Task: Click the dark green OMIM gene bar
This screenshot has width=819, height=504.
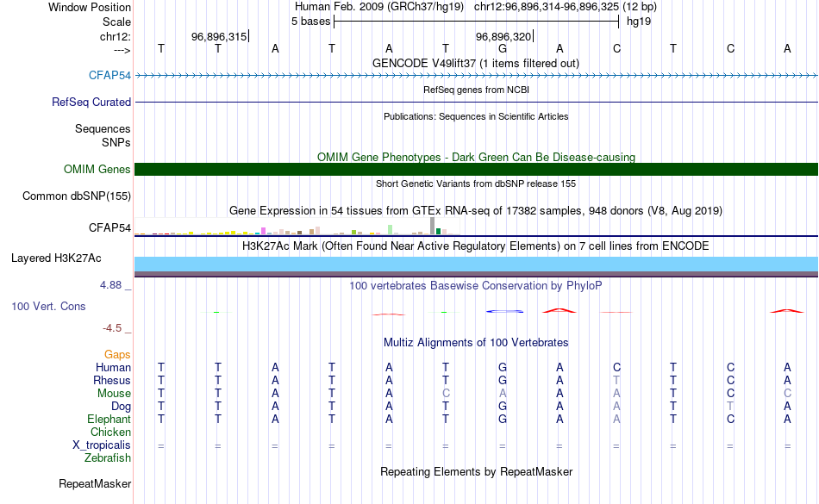Action: point(477,169)
